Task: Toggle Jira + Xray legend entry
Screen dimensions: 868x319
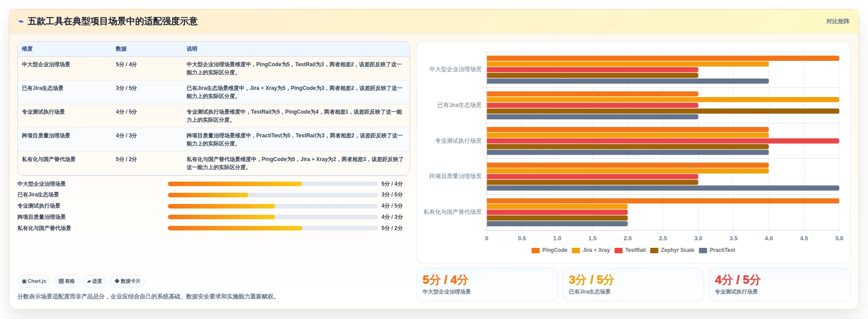Action: tap(591, 250)
